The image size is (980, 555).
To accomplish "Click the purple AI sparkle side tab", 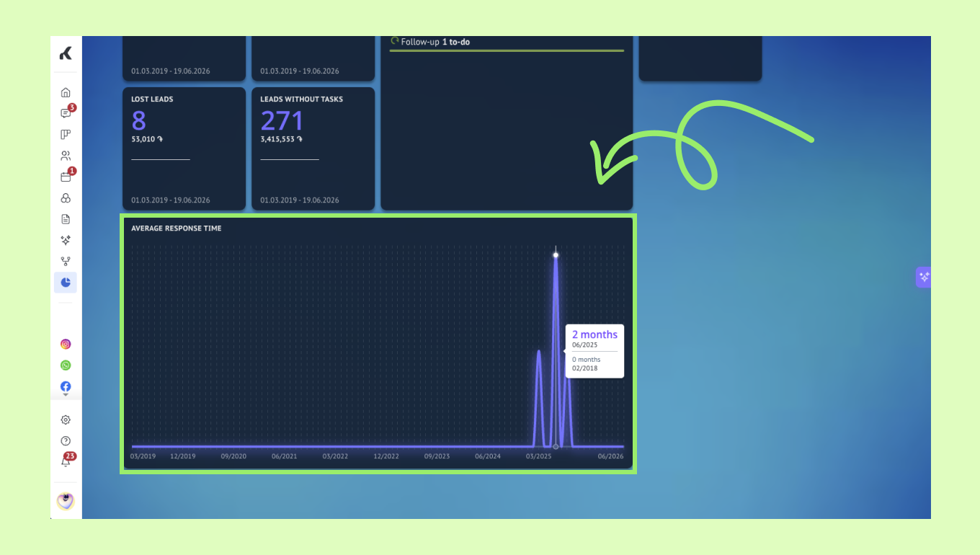I will (x=924, y=277).
